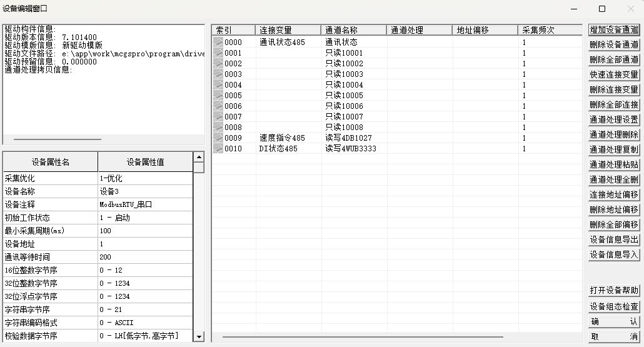Select 字符串编码格式 value 0 - ASCII
Image resolution: width=644 pixels, height=347 pixels.
145,323
